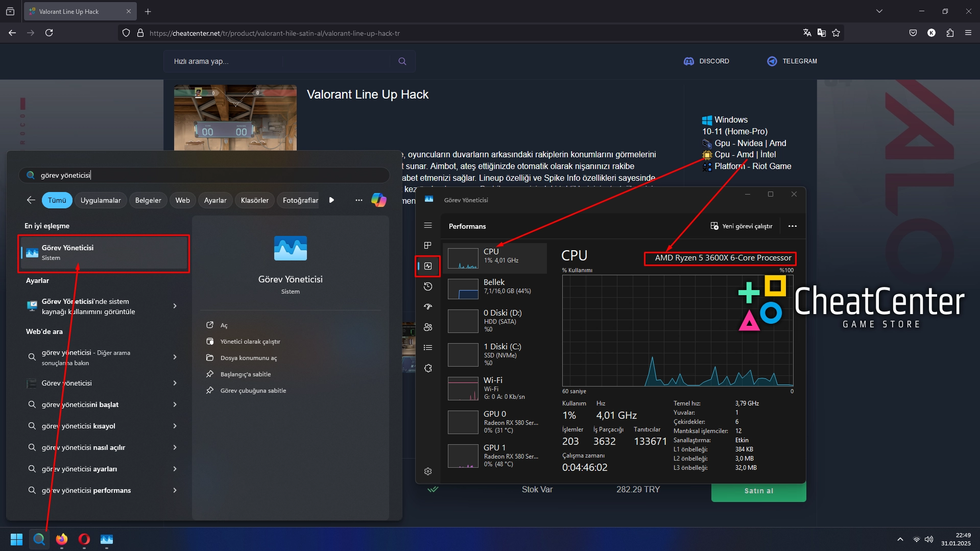Select the Uygulamalar search filter tab

(101, 200)
